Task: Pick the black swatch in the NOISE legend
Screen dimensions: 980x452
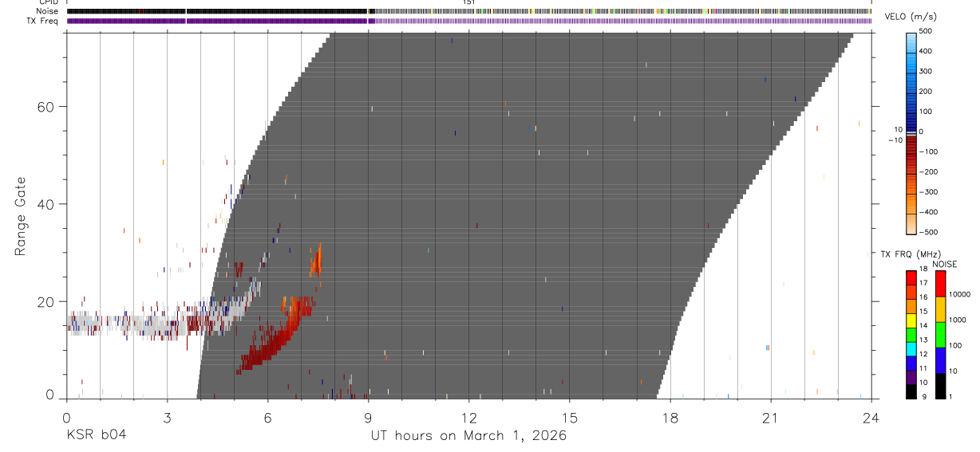Action: pos(940,384)
